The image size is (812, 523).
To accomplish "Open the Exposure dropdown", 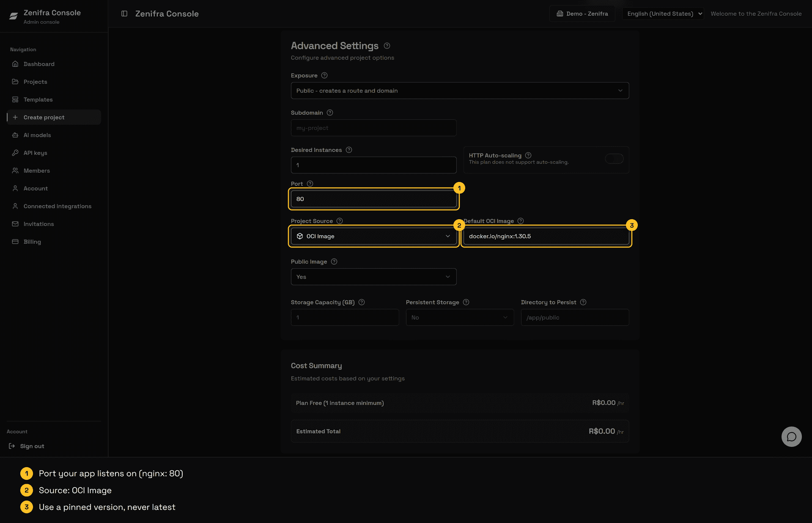I will click(x=460, y=91).
